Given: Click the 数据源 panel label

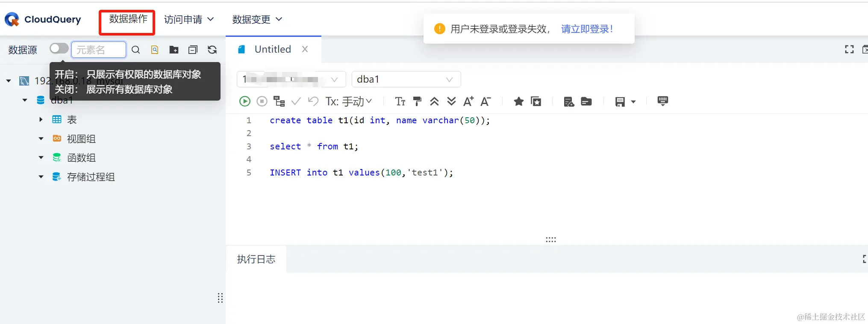Looking at the screenshot, I should tap(23, 50).
